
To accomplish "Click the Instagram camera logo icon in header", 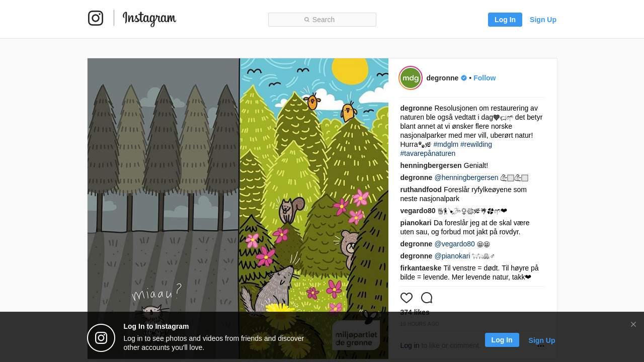I will click(96, 18).
